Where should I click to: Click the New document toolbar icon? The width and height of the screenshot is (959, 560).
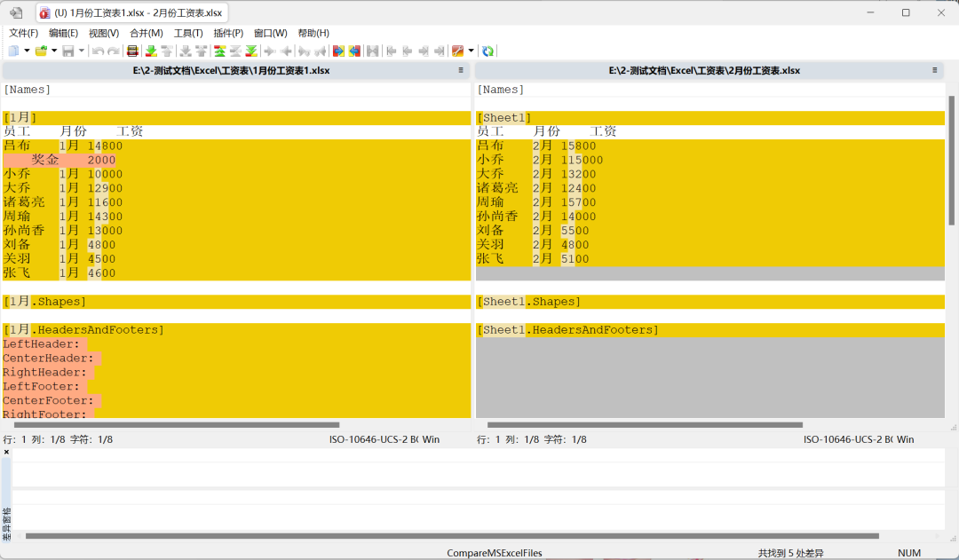pyautogui.click(x=13, y=51)
